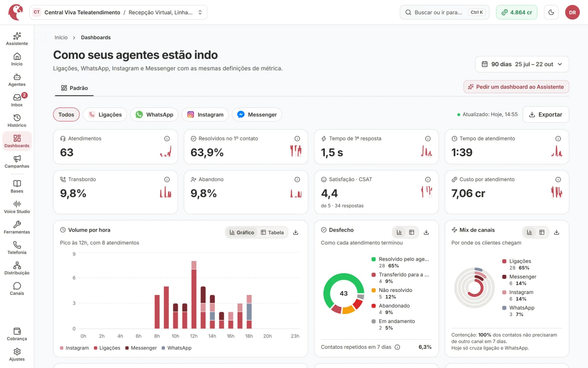Viewport: 588px width, 368px height.
Task: Open Cobrança section
Action: pos(17,334)
